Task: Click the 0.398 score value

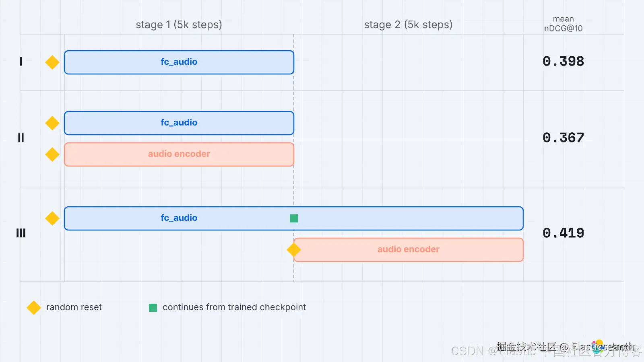Action: (x=563, y=62)
